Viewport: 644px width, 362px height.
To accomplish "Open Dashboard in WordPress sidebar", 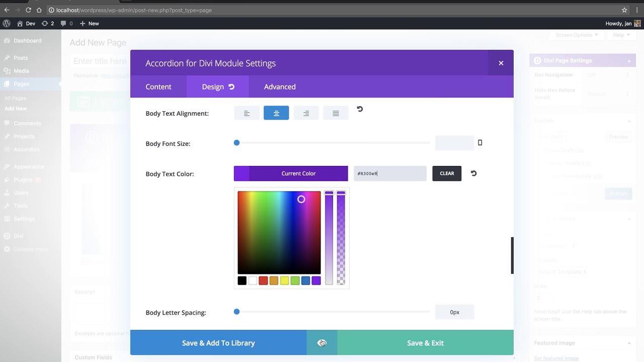I will (x=27, y=41).
